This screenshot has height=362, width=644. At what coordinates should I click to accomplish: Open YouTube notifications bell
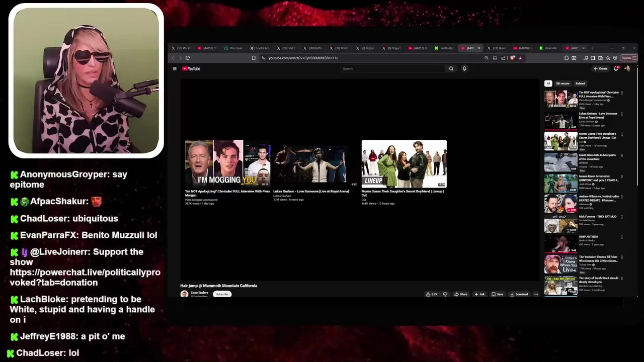tap(616, 69)
